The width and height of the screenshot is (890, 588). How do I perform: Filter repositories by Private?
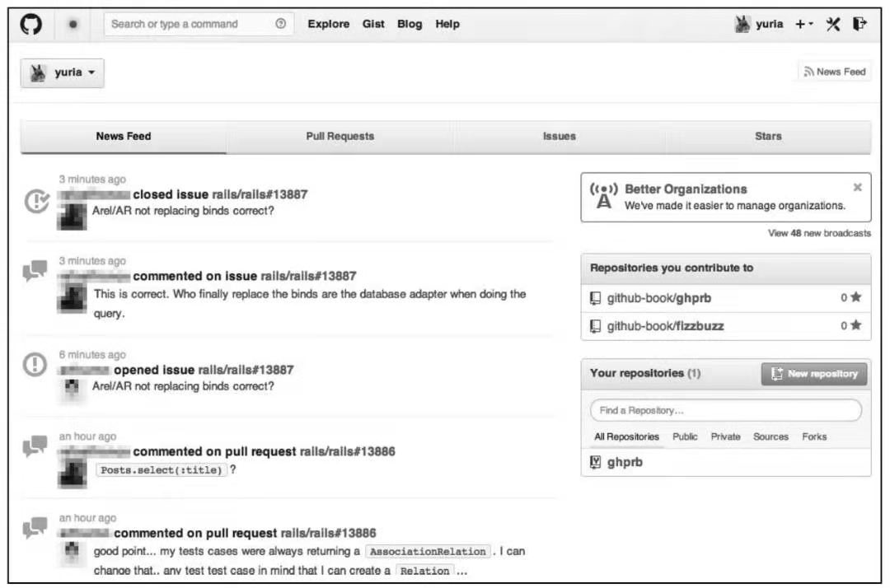[724, 436]
